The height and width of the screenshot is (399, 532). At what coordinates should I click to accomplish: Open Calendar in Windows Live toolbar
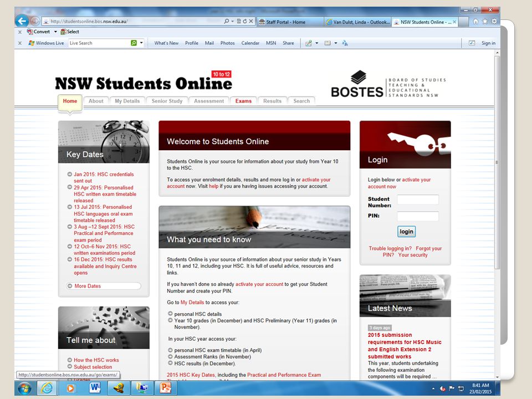tap(250, 43)
